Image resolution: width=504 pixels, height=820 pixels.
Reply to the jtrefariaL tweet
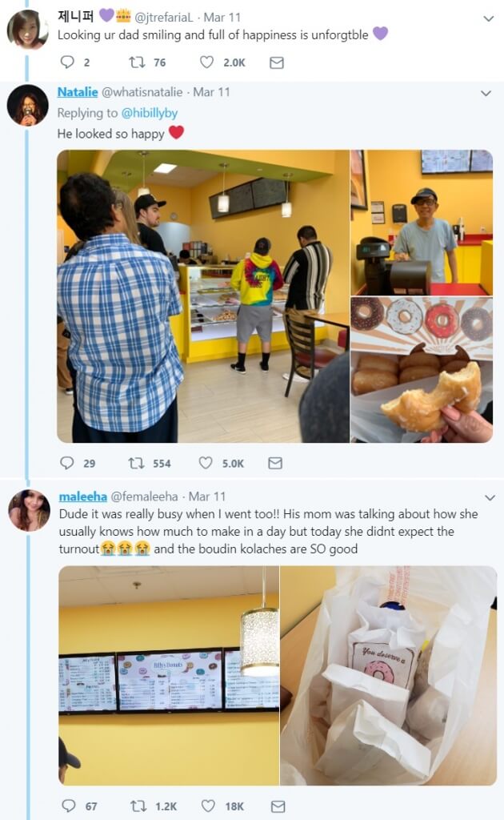67,62
